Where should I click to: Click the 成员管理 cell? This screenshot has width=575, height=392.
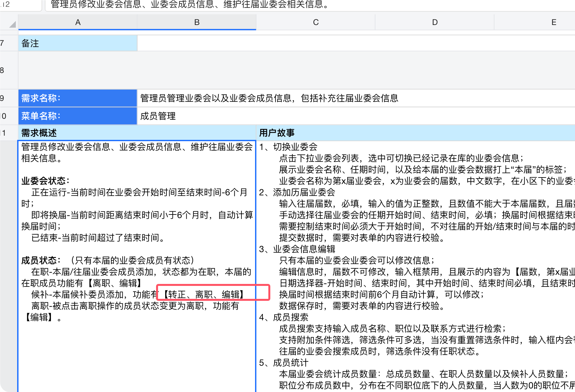coord(196,116)
